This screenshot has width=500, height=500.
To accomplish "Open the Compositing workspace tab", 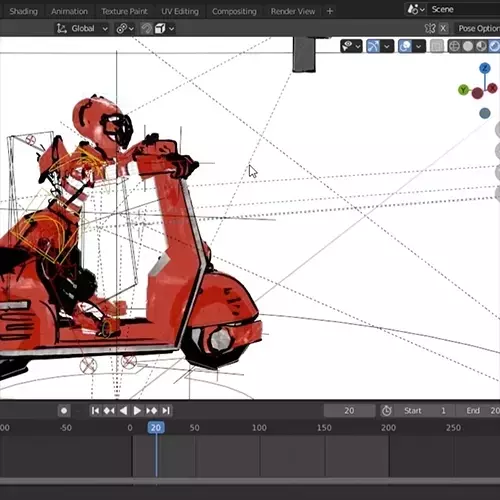I will pos(234,11).
